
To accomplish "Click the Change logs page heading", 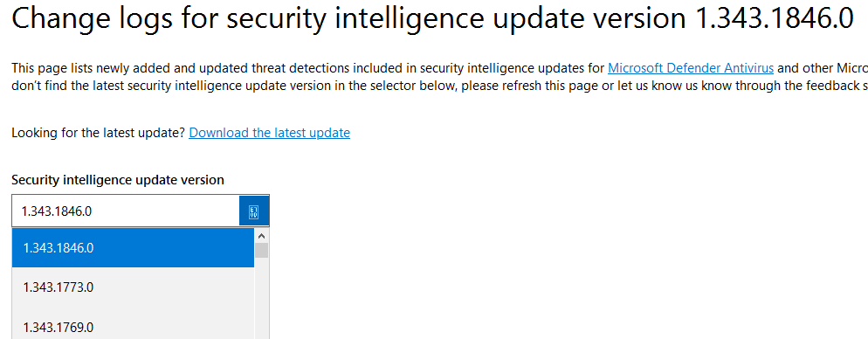I will click(432, 19).
